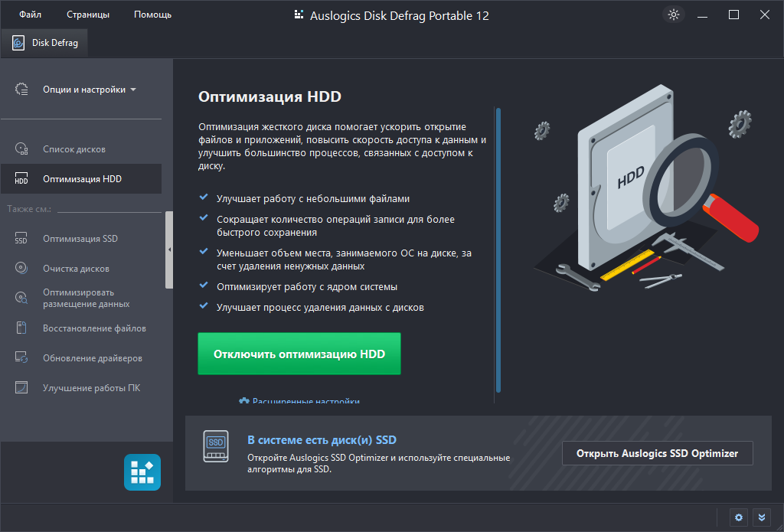Image resolution: width=784 pixels, height=532 pixels.
Task: Select Оптимизация HDD sidebar item
Action: (x=81, y=179)
